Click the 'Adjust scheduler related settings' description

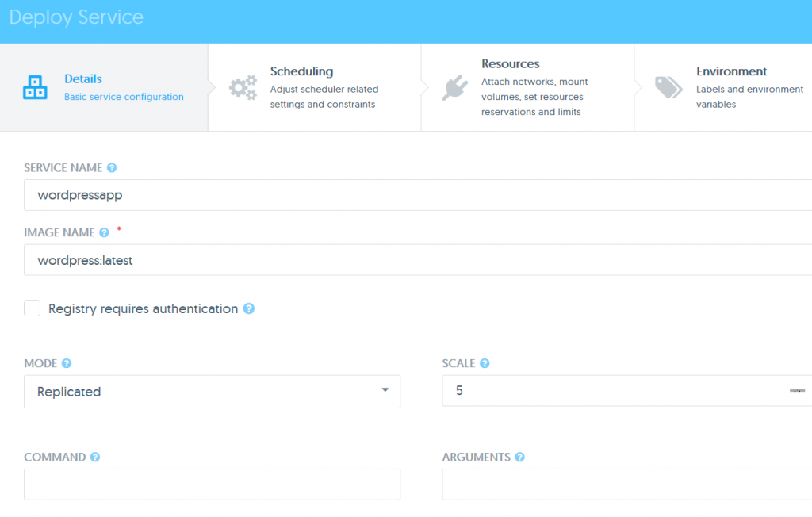point(324,97)
